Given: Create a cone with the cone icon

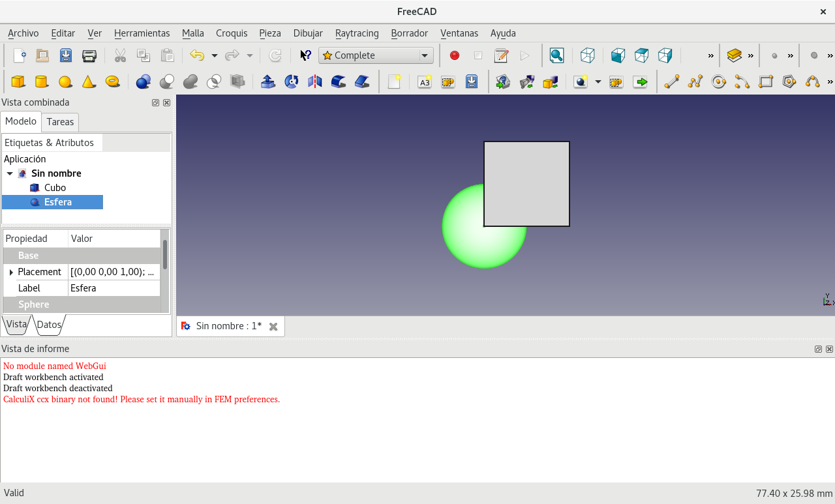Looking at the screenshot, I should pyautogui.click(x=89, y=82).
